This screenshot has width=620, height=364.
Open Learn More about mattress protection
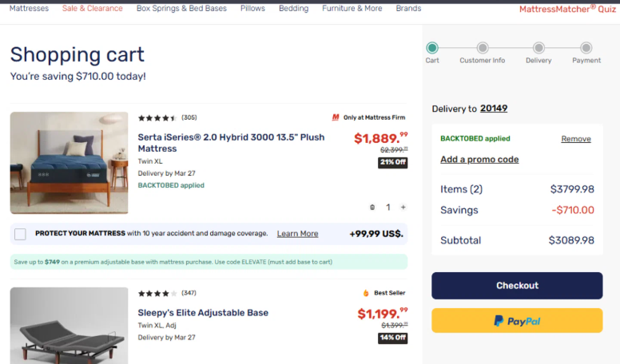tap(297, 234)
